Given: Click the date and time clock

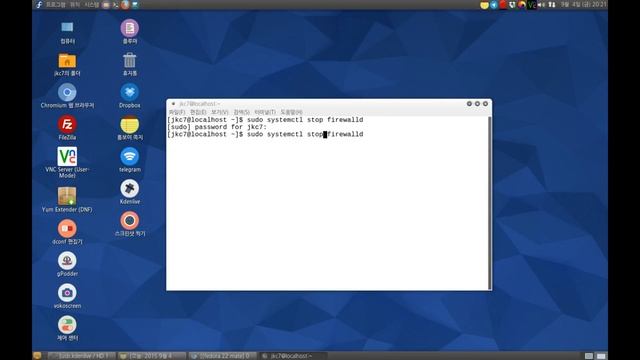Looking at the screenshot, I should click(583, 4).
